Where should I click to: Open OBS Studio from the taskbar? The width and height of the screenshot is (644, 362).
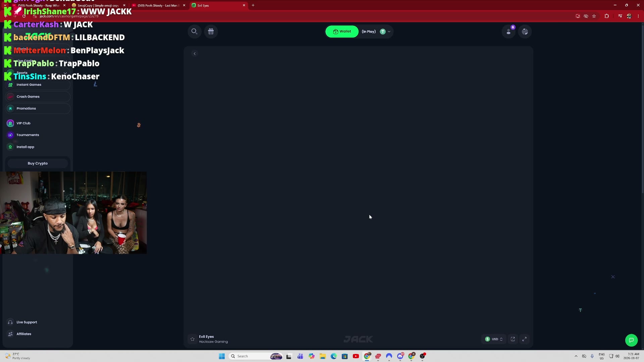423,356
